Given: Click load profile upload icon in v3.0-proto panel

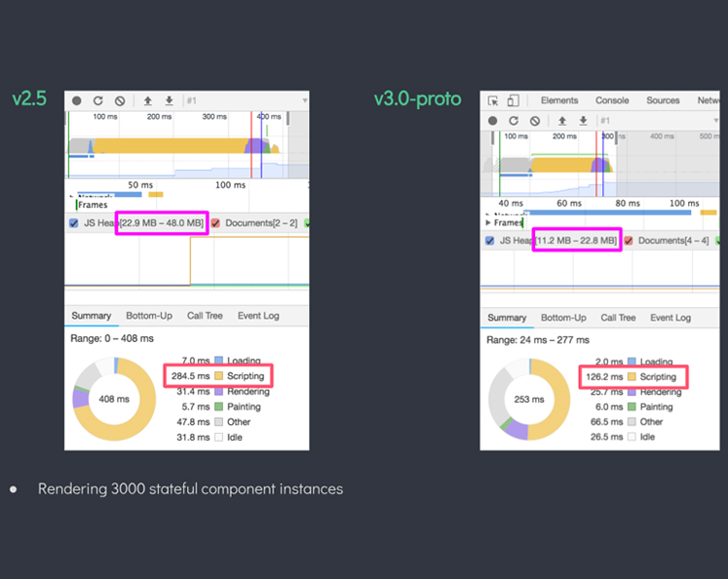Looking at the screenshot, I should pyautogui.click(x=562, y=121).
